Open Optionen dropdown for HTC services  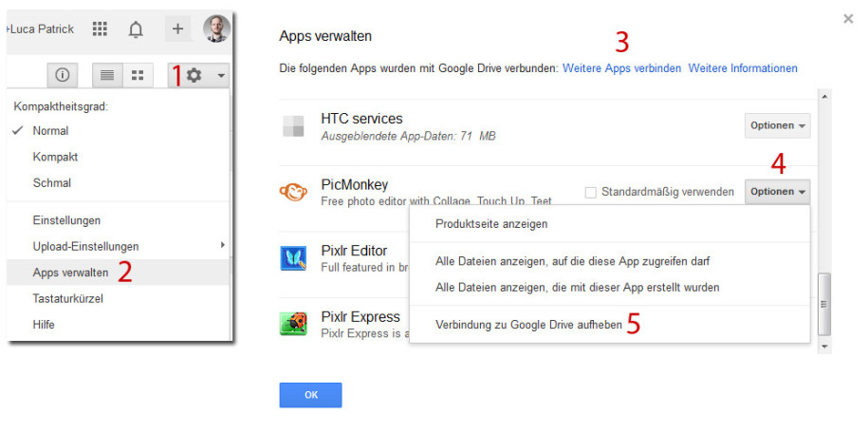click(778, 126)
